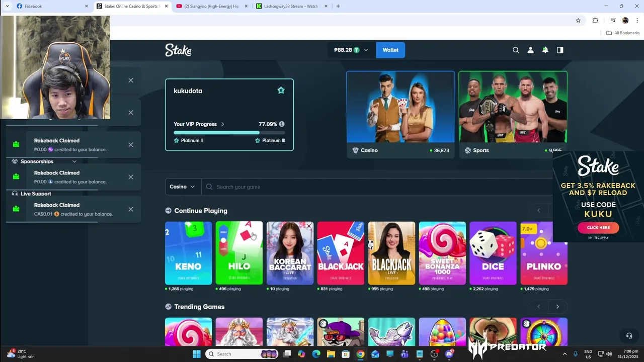Click the Platinum II star icon
The width and height of the screenshot is (644, 362).
click(x=176, y=140)
